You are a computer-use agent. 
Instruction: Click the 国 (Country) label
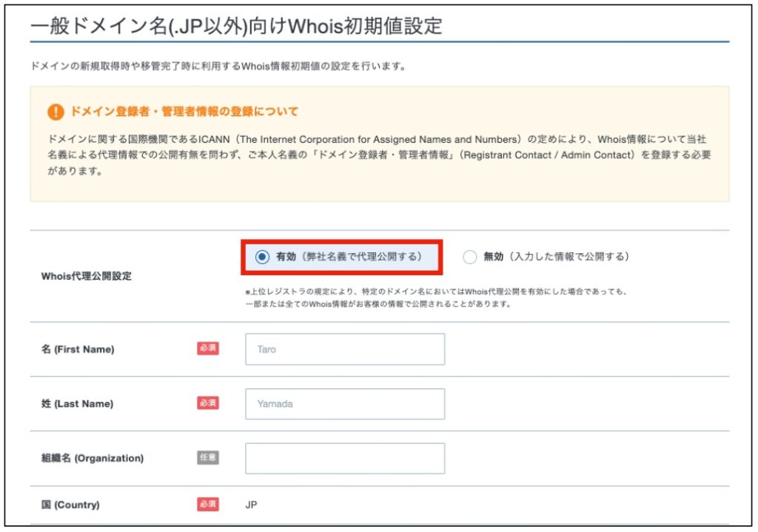70,505
